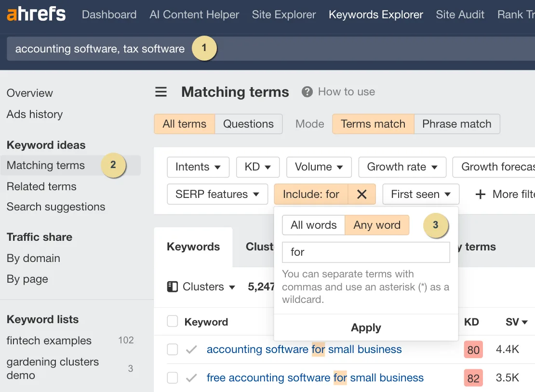535x392 pixels.
Task: Click KD badge 82
Action: (x=473, y=378)
